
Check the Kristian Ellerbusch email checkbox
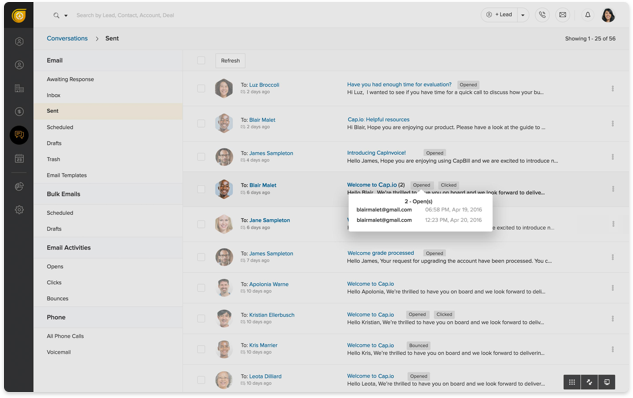(x=201, y=318)
